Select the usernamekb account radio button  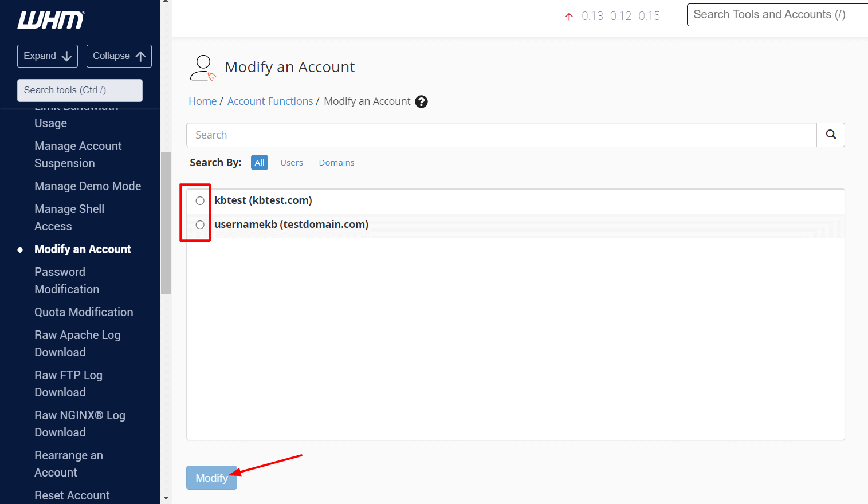pos(199,225)
